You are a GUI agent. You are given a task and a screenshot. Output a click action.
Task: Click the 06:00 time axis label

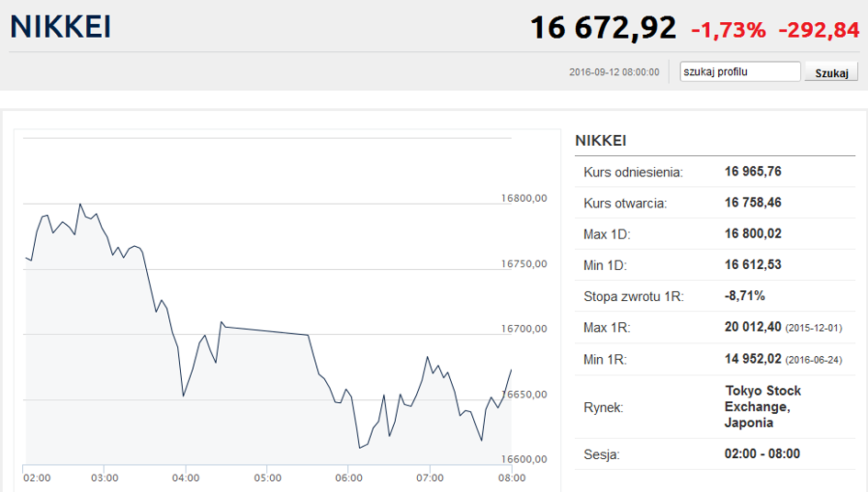coord(349,477)
